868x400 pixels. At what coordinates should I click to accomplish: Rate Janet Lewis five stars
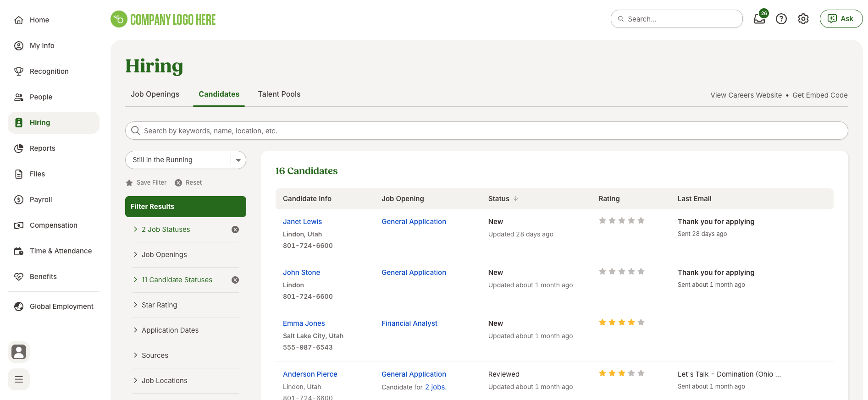click(641, 221)
